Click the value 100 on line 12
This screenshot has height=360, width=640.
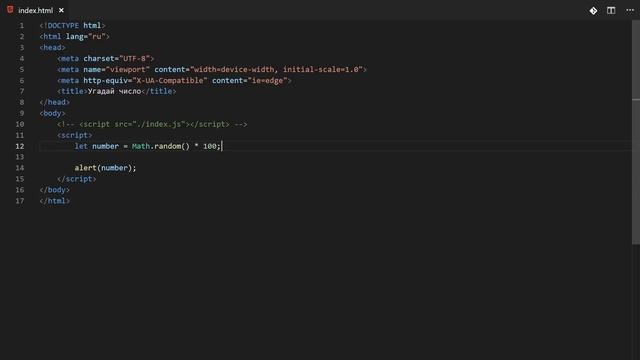(x=209, y=146)
